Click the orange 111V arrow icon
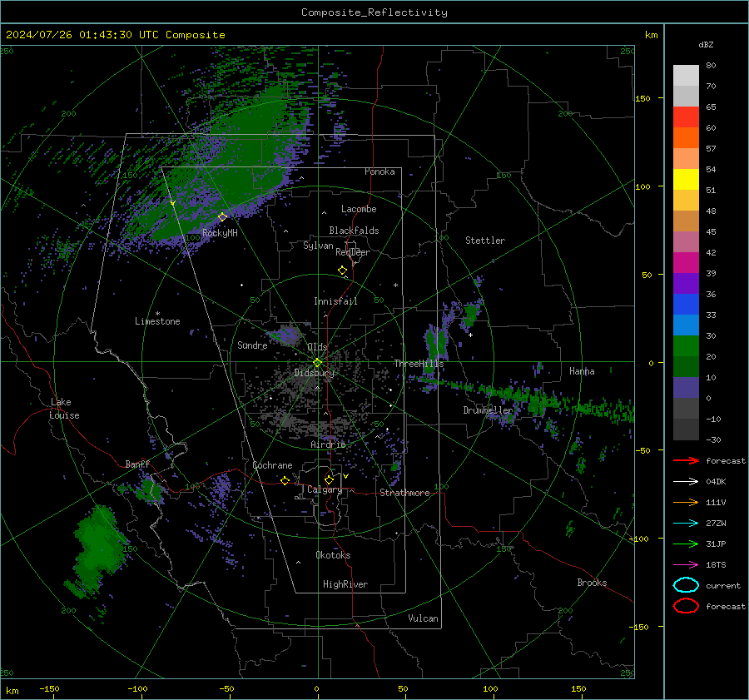Screen dimensions: 749x700 (686, 502)
